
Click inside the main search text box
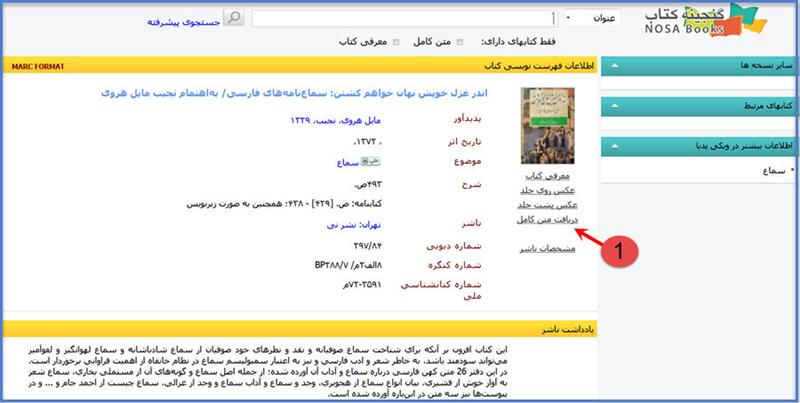pyautogui.click(x=400, y=18)
